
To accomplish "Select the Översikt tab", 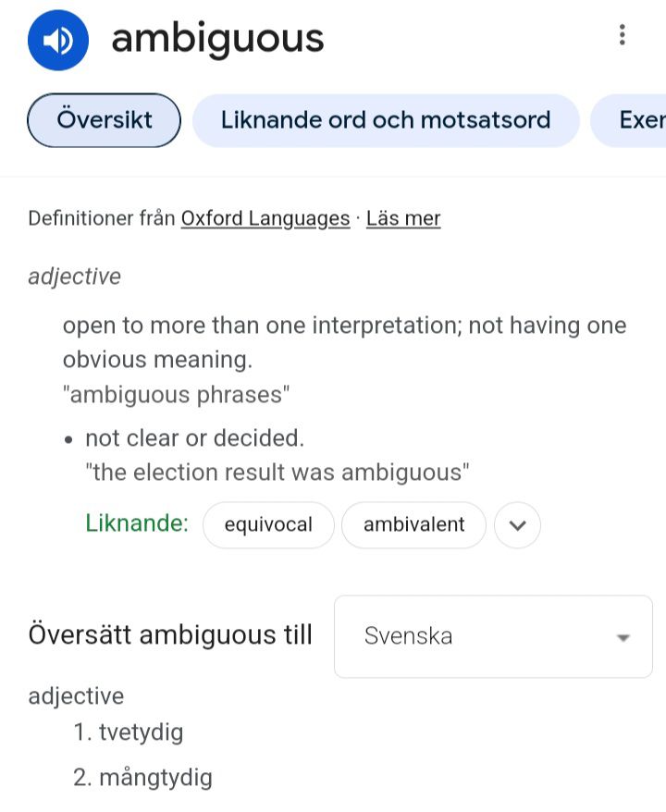I will click(x=105, y=120).
